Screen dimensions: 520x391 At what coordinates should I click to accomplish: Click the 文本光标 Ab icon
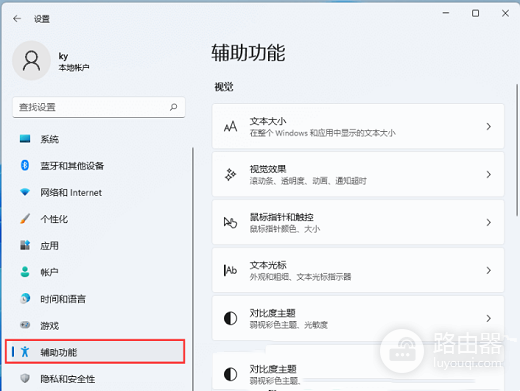(230, 270)
